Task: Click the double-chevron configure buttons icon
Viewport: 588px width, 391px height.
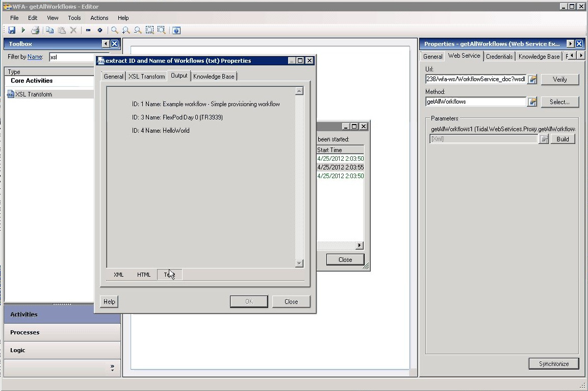Action: point(112,368)
